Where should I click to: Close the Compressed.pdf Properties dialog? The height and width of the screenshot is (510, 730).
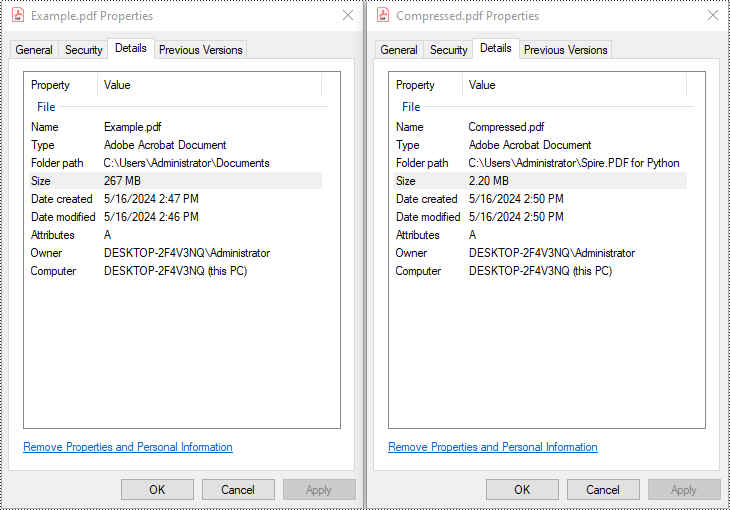[713, 15]
